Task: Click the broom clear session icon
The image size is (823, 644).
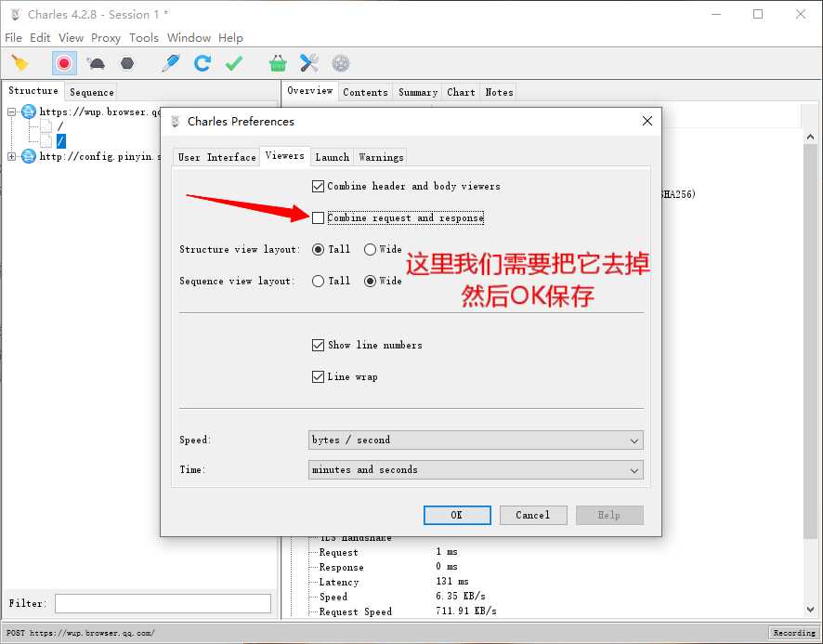Action: pyautogui.click(x=20, y=63)
